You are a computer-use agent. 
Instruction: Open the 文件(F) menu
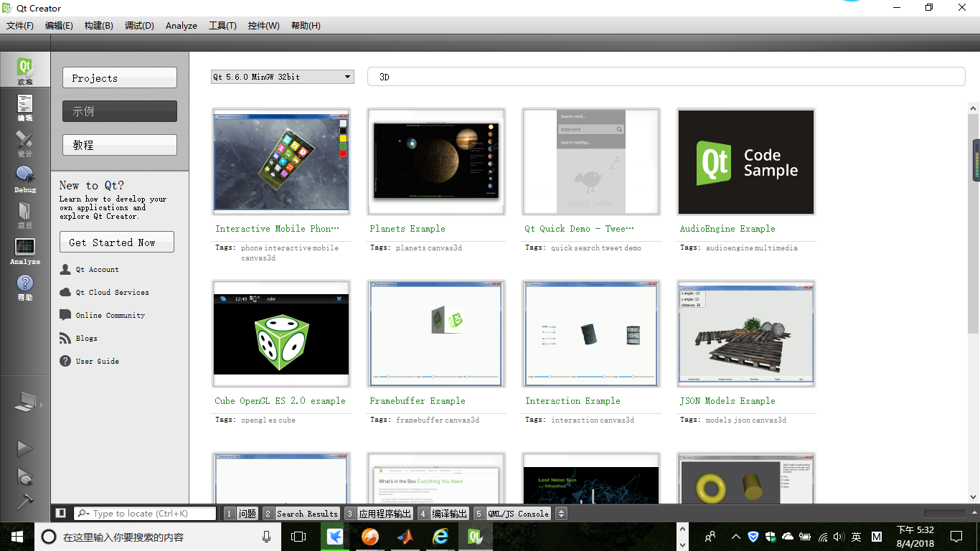(x=20, y=26)
